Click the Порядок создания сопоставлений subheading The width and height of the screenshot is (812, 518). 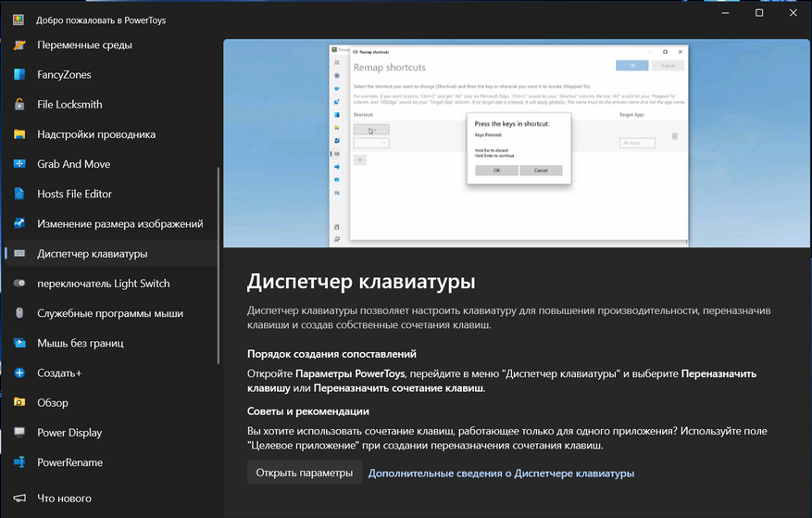331,354
